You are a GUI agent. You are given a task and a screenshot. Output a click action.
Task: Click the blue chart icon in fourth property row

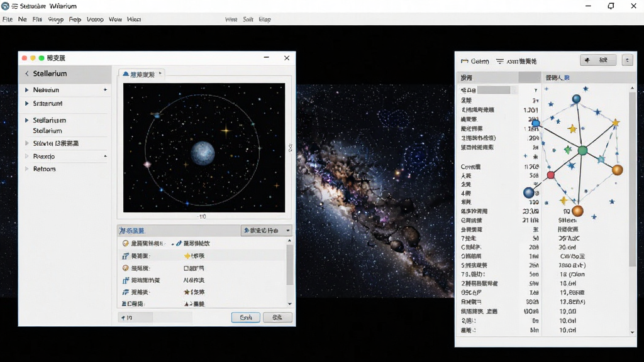click(126, 280)
